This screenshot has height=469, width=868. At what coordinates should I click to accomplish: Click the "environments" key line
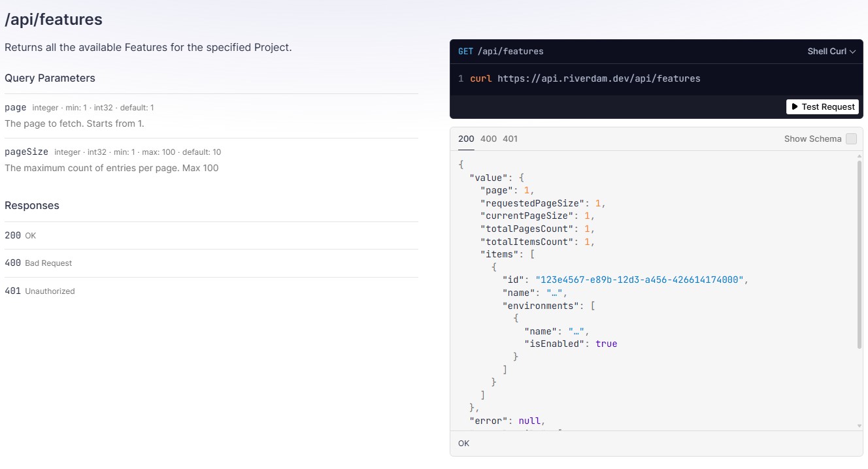pos(548,305)
